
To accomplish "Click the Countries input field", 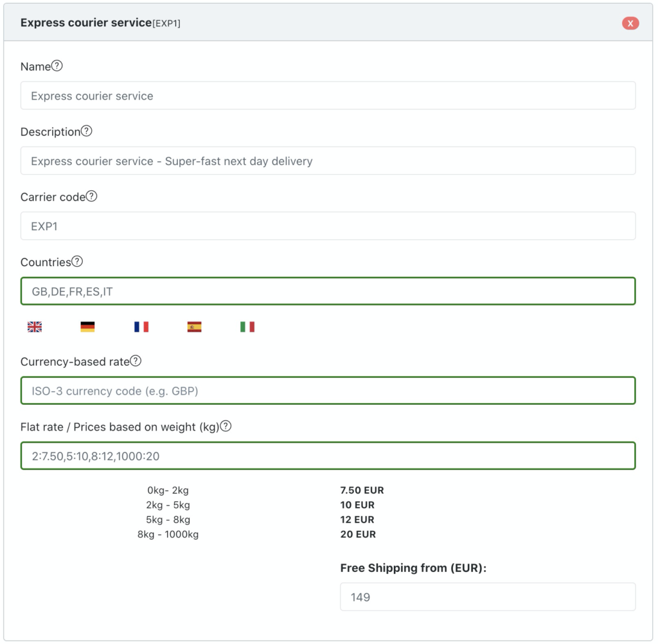I will click(x=328, y=291).
